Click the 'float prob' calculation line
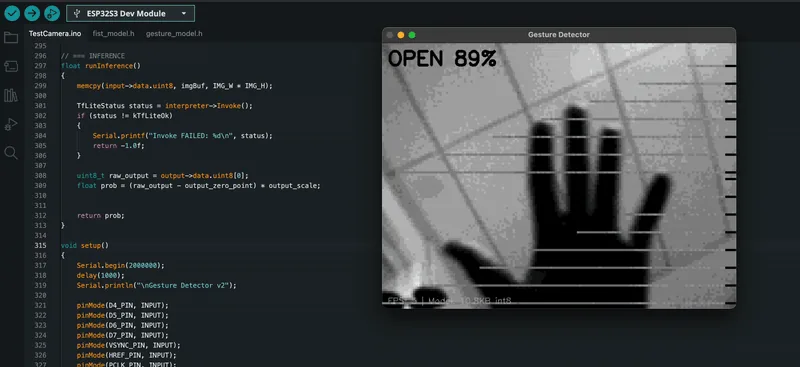 (198, 185)
